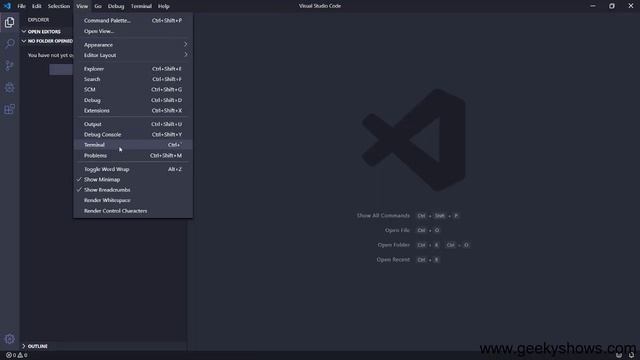Click the VS Code logo in title bar
The width and height of the screenshot is (640, 360).
tap(7, 6)
